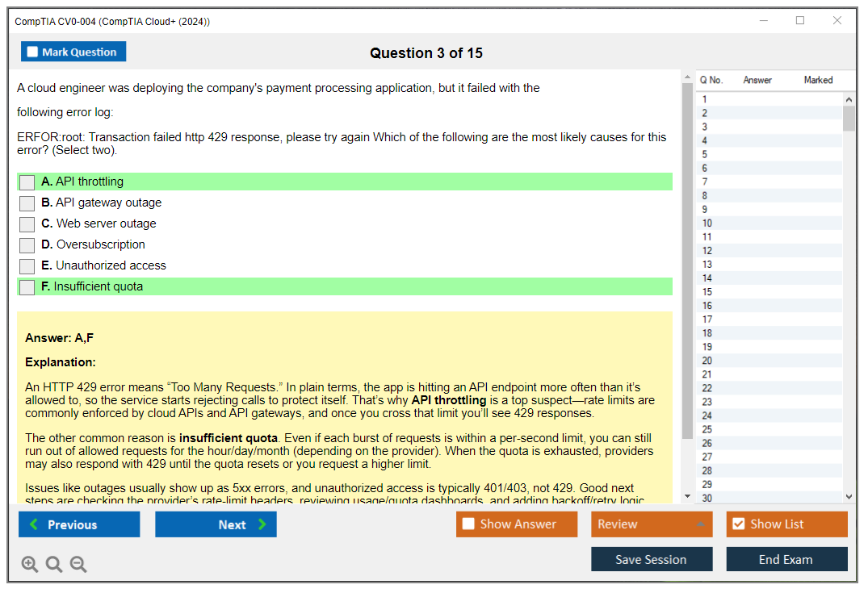The image size is (868, 593).
Task: Select answer F. Insufficient quota
Action: [27, 287]
